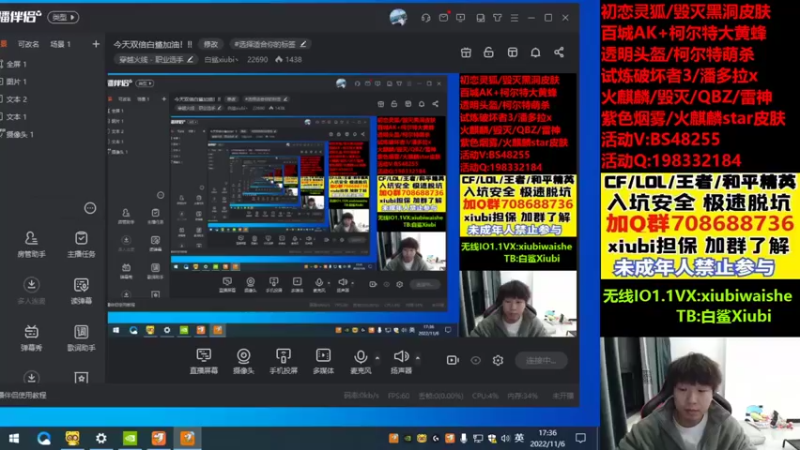800x450 pixels.
Task: Open stream settings gear beside 连接中
Action: 498,360
